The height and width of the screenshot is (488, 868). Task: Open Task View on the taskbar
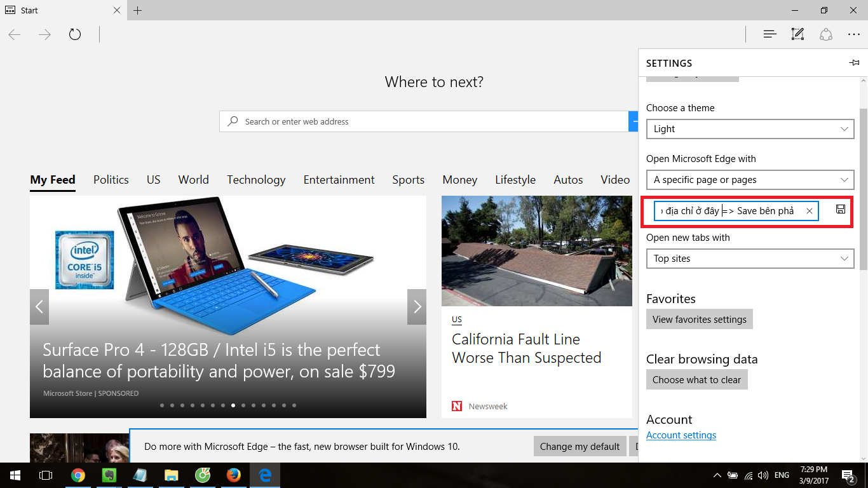[46, 475]
